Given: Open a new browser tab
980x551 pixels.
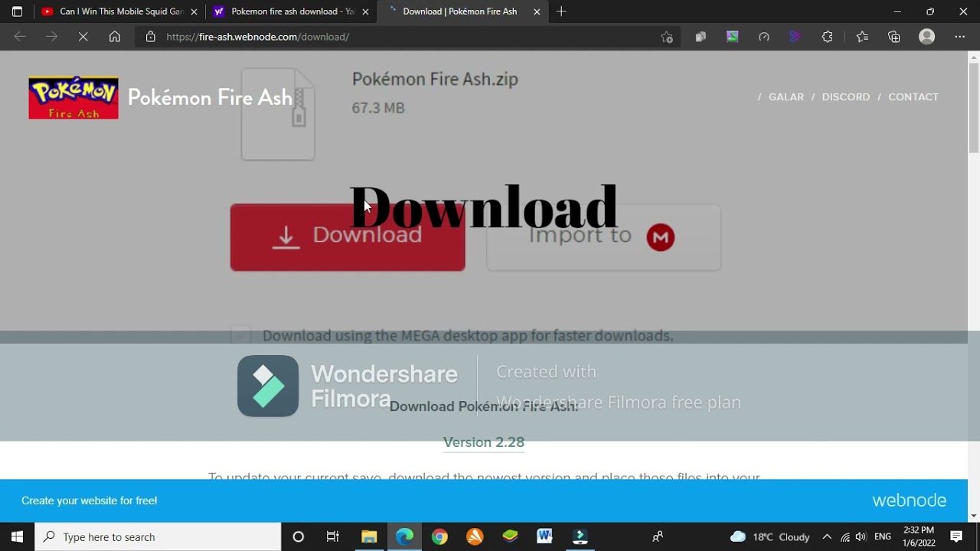Looking at the screenshot, I should [561, 11].
